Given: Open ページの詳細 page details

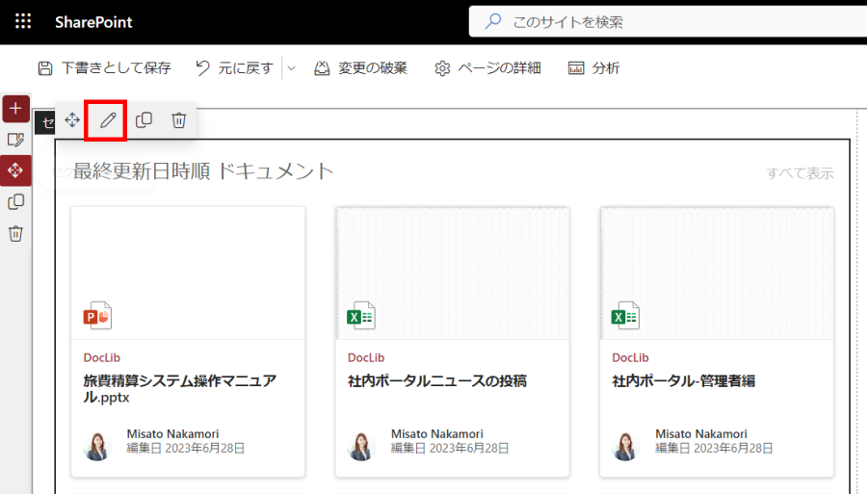Looking at the screenshot, I should click(487, 68).
